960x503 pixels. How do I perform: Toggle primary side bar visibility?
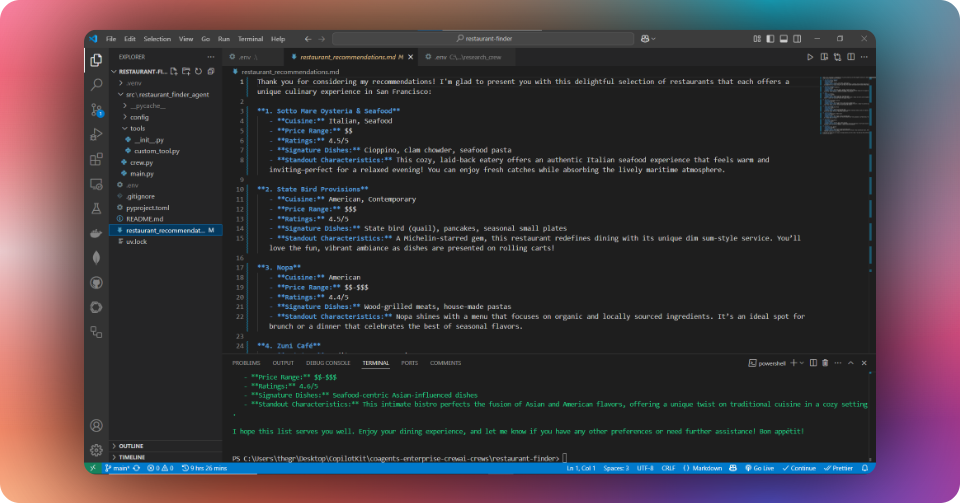pos(770,39)
